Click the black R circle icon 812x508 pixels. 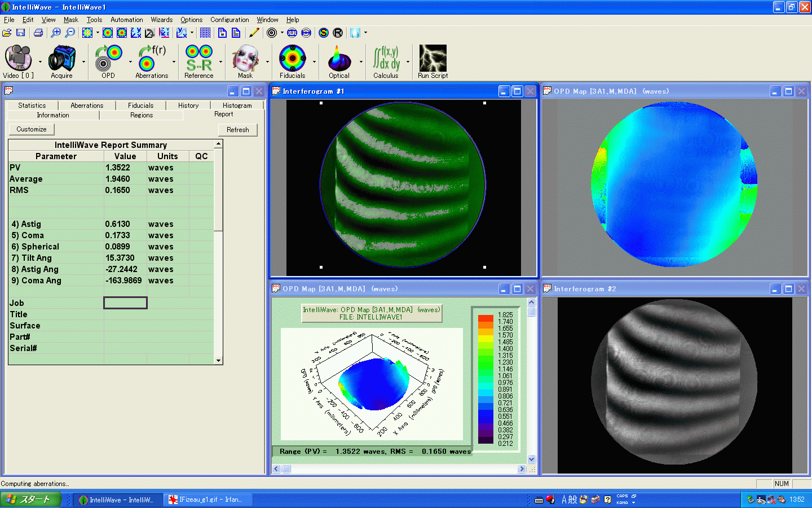click(x=338, y=33)
